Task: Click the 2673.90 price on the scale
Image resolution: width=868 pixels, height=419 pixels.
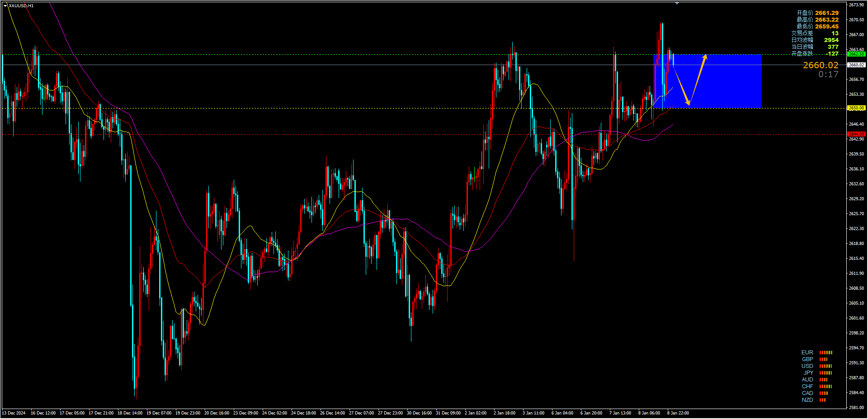Action: pos(856,5)
